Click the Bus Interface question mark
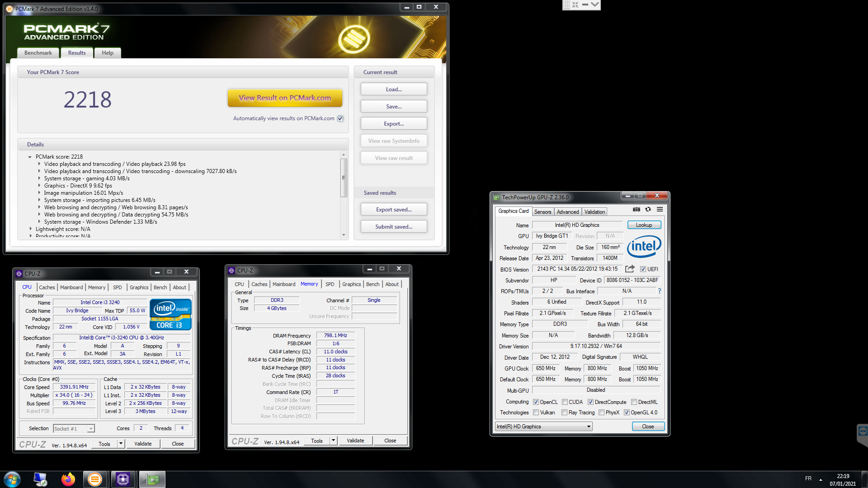868x488 pixels. pos(659,291)
